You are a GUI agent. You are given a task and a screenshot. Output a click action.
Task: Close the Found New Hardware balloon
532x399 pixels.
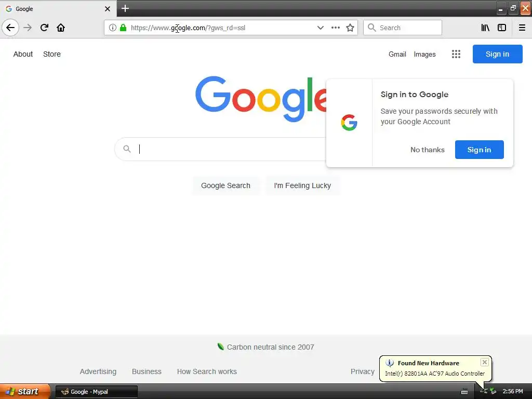click(x=485, y=362)
